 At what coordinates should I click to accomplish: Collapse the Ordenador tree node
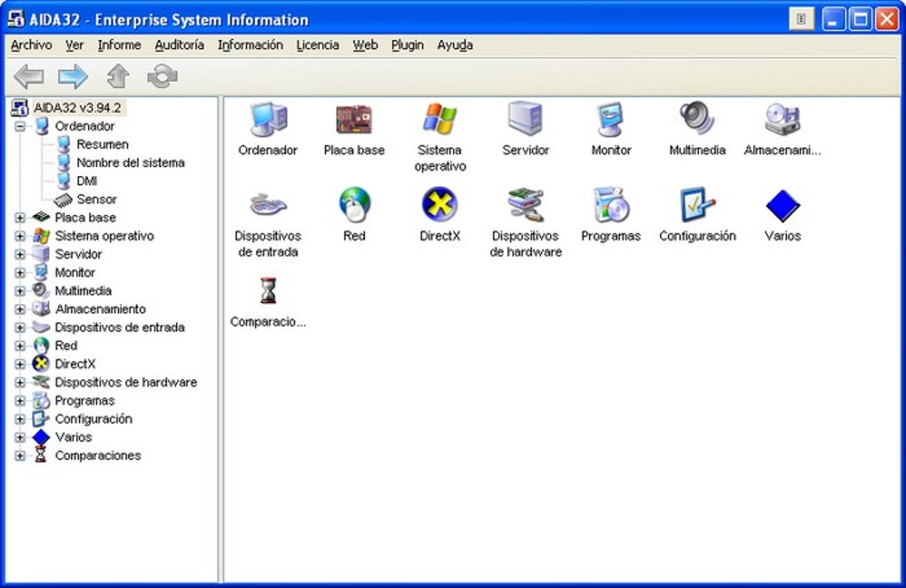click(x=20, y=126)
